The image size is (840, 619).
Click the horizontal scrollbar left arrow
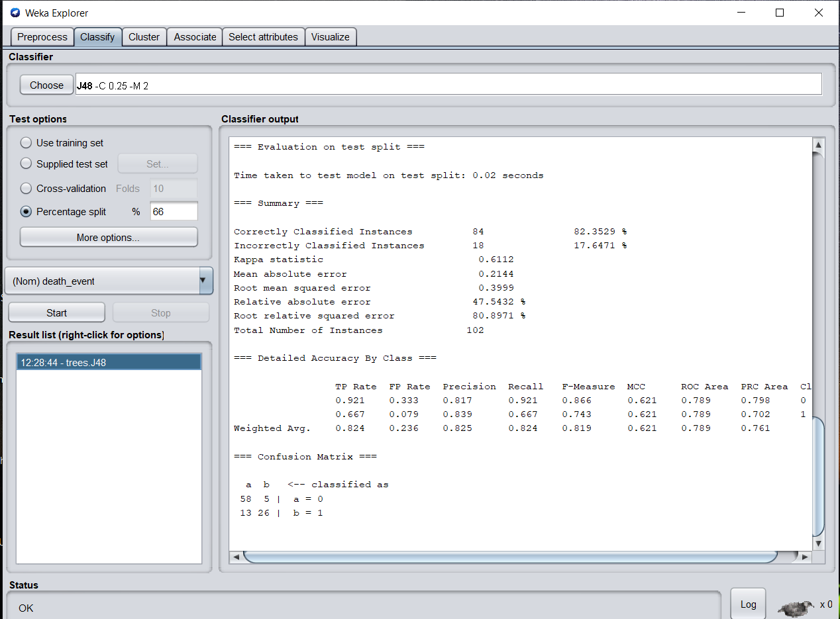(x=236, y=557)
